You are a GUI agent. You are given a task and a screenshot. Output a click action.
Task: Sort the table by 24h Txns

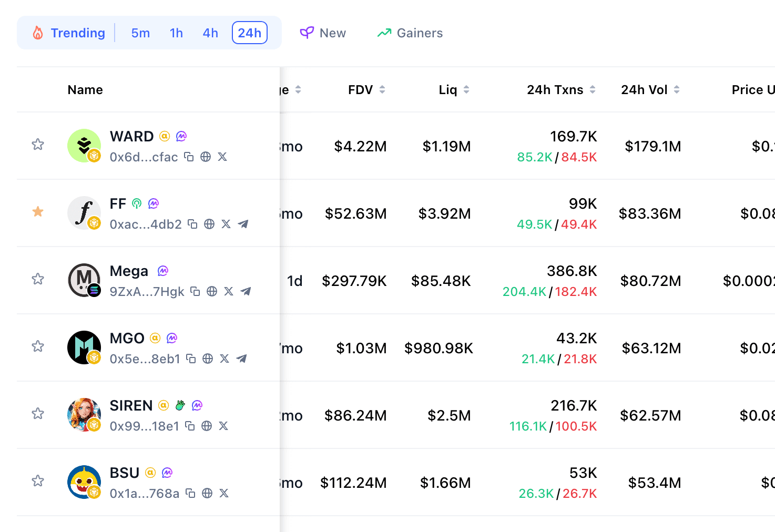(561, 90)
